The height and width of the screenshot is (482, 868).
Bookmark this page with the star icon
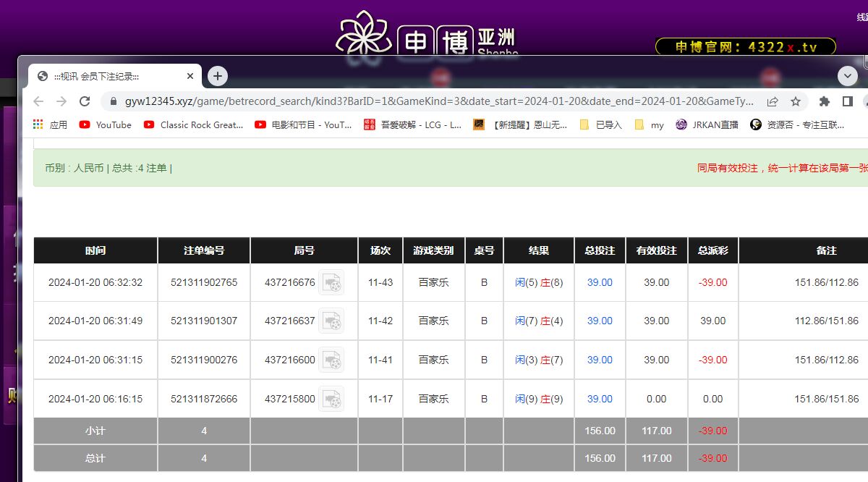coord(795,101)
